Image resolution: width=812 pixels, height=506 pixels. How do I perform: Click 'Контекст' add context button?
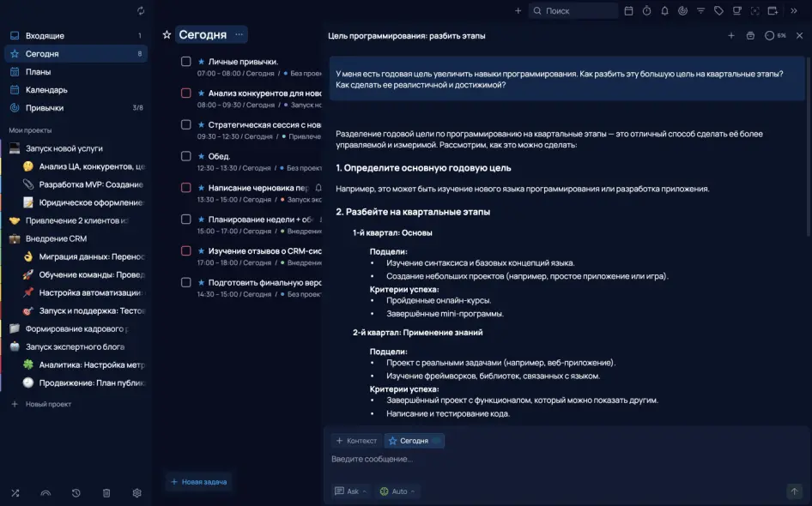356,441
